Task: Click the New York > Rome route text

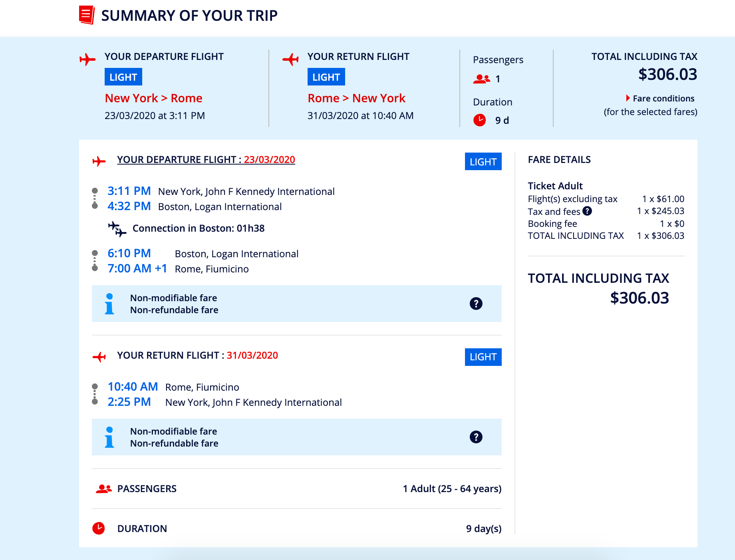Action: pyautogui.click(x=153, y=98)
